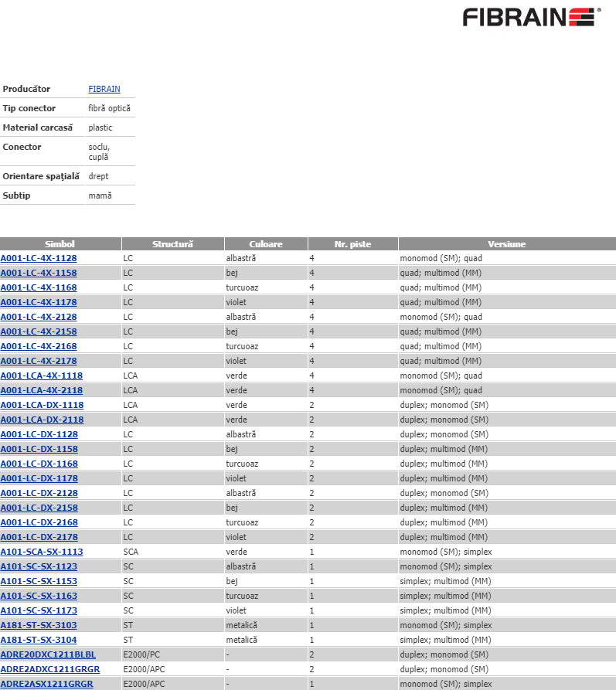The width and height of the screenshot is (616, 690).
Task: Open product A001-LC-DX-2168
Action: pyautogui.click(x=39, y=522)
